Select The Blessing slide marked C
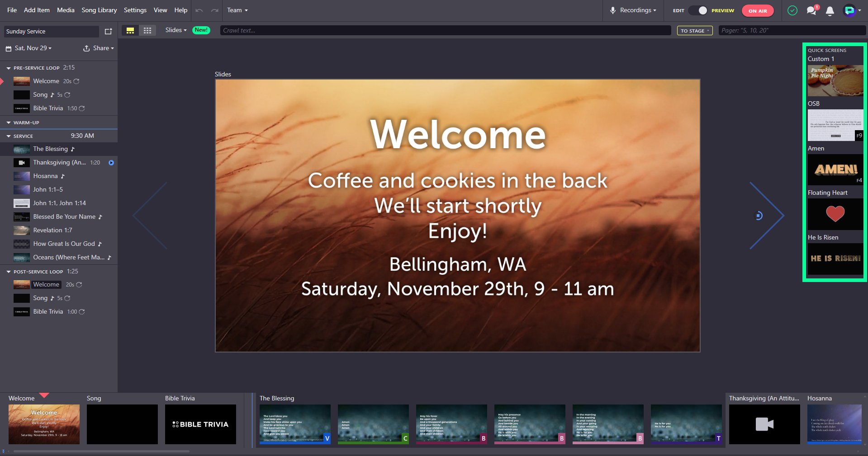 (x=373, y=424)
